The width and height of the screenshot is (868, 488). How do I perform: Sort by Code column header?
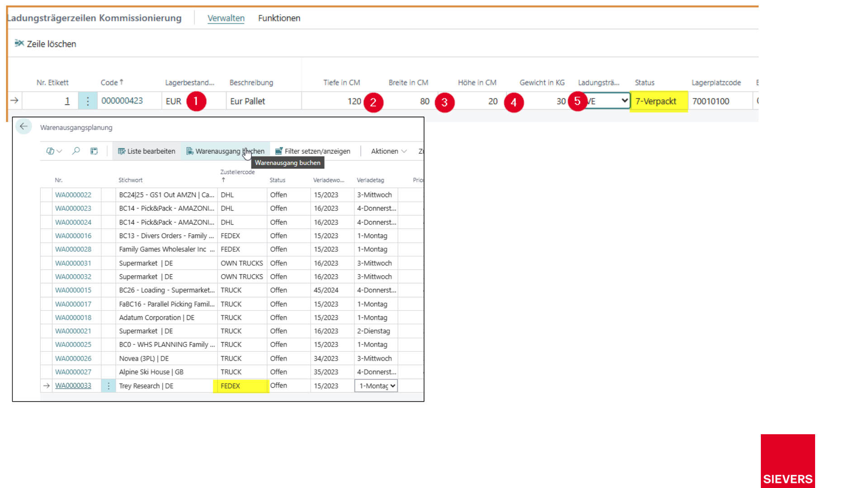(x=112, y=83)
